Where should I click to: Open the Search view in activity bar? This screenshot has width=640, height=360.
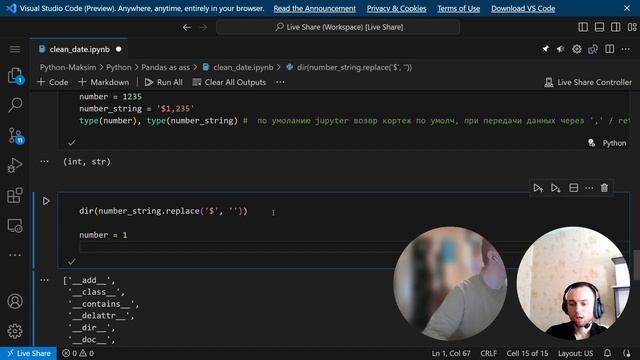[15, 105]
